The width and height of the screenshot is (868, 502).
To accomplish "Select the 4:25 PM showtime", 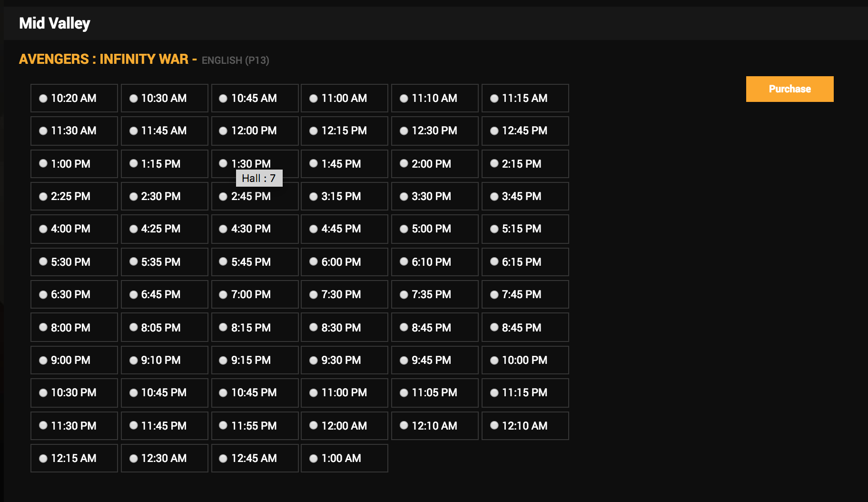I will pos(134,229).
